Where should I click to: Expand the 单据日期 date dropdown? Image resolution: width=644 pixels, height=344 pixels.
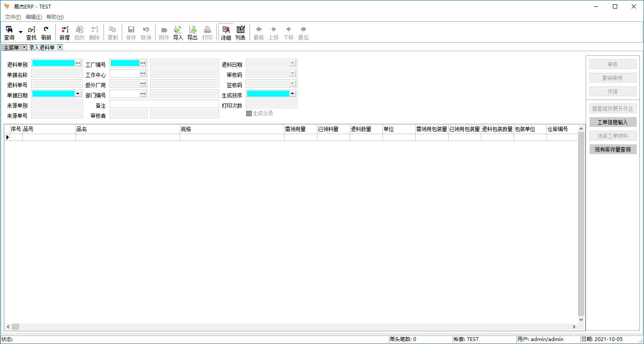tap(78, 94)
